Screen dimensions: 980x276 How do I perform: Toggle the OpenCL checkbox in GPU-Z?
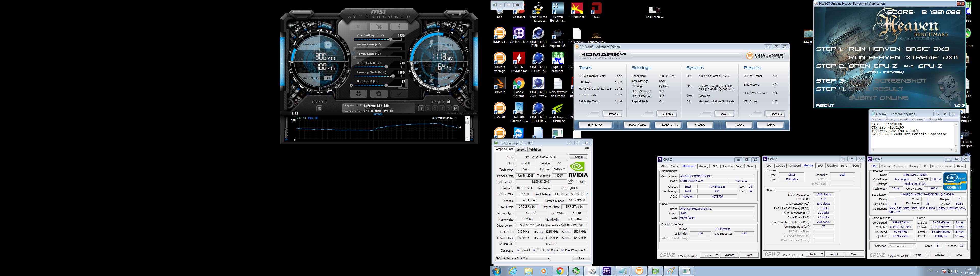[518, 250]
